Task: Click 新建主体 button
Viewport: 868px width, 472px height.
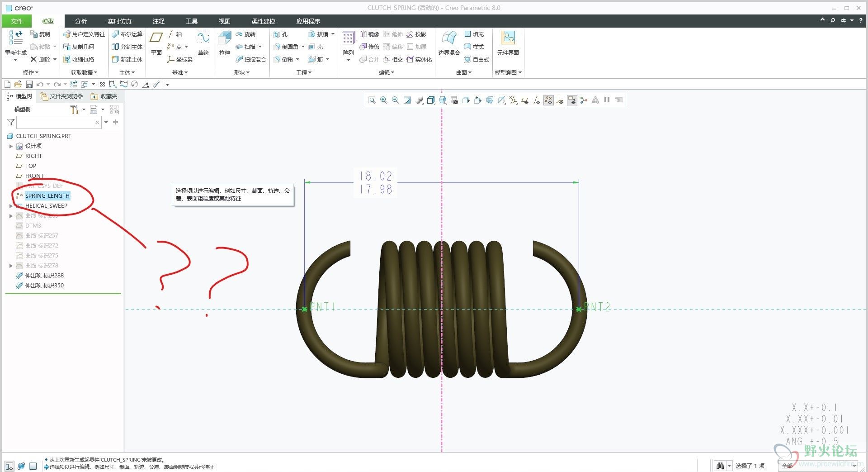Action: [127, 59]
